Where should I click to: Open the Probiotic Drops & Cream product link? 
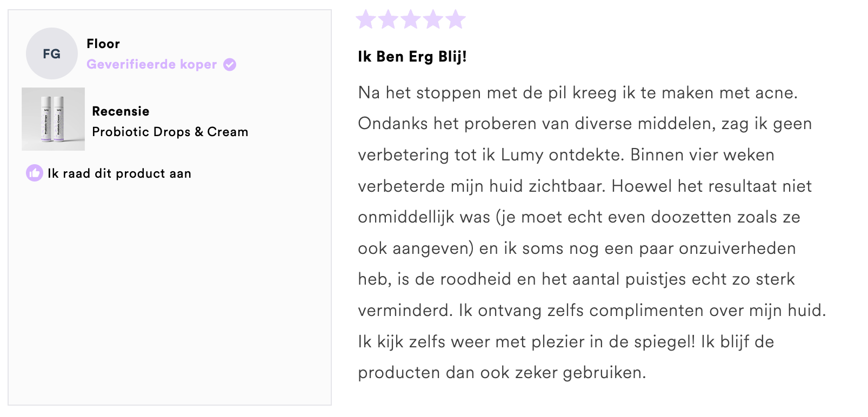pyautogui.click(x=170, y=132)
